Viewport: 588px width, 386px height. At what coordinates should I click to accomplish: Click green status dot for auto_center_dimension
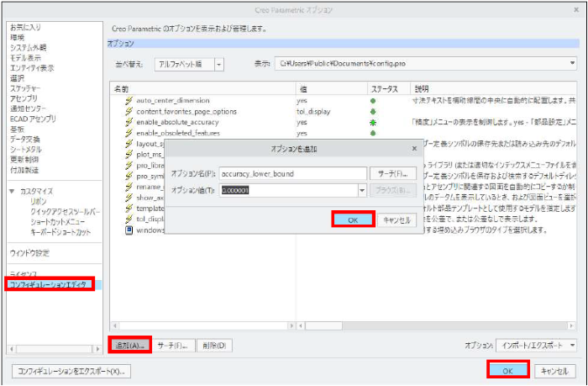pyautogui.click(x=373, y=101)
